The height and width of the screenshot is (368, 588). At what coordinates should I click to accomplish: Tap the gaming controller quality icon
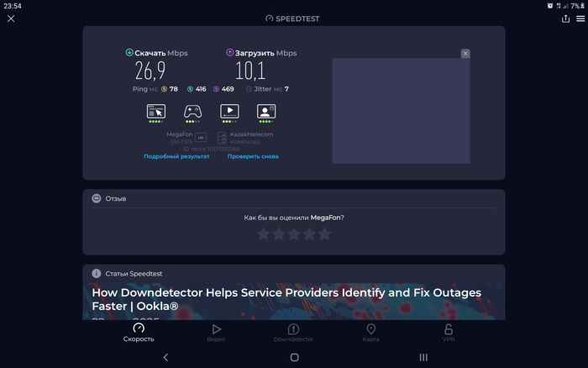tap(192, 111)
